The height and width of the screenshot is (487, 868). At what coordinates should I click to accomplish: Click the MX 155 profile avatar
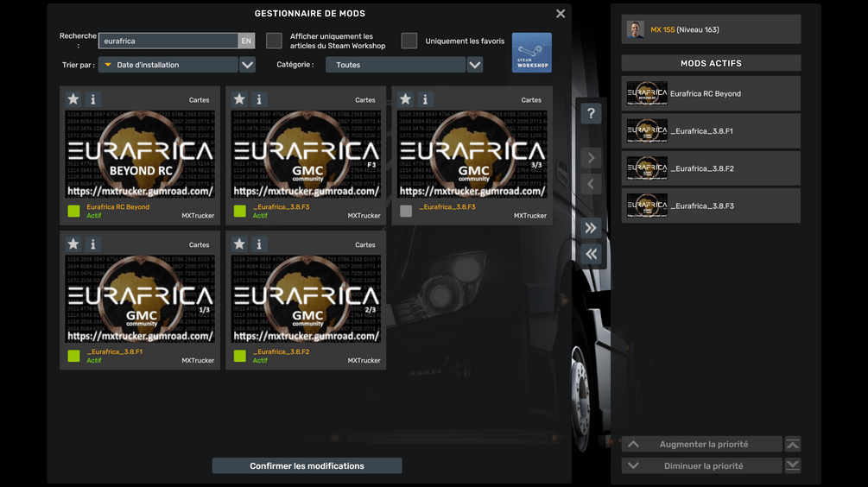[636, 29]
